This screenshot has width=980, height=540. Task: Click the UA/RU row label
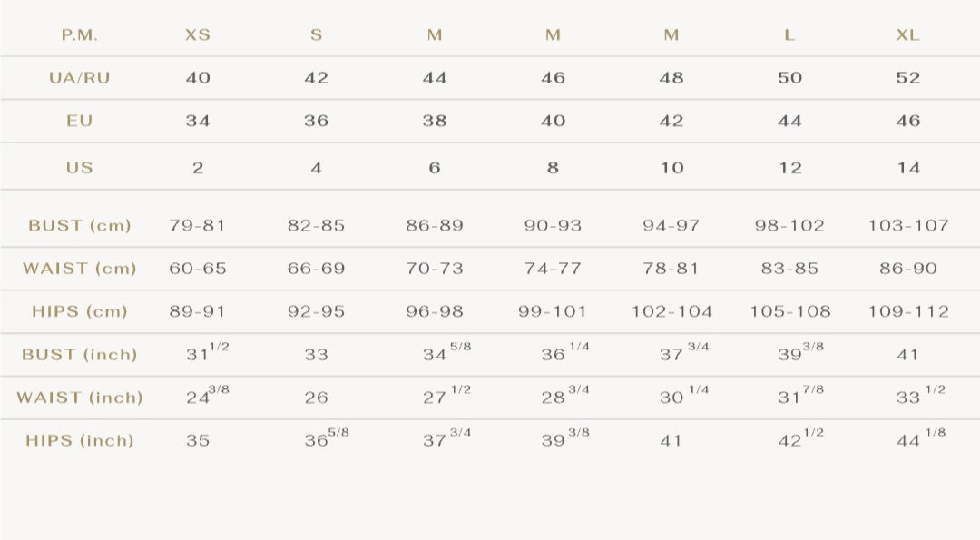[80, 78]
